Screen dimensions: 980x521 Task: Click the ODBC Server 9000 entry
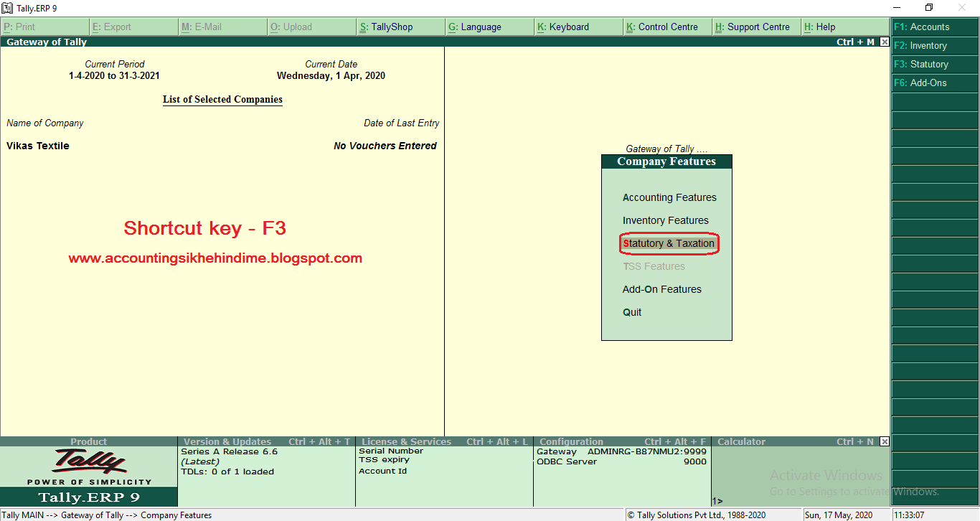621,461
